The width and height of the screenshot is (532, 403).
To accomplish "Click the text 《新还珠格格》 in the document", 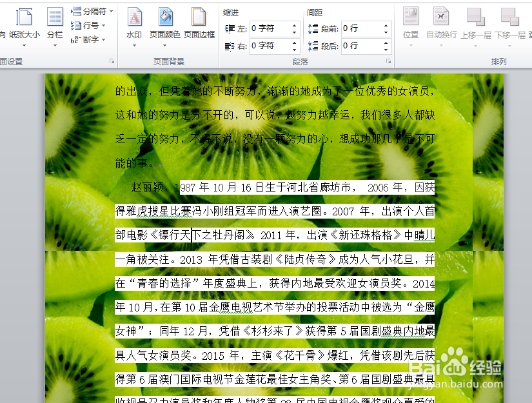I will pyautogui.click(x=366, y=235).
